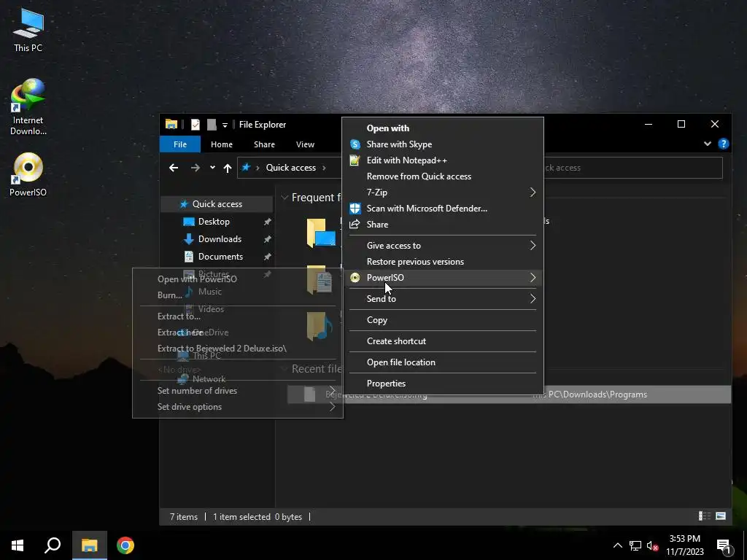Choose Extract to... option
The image size is (747, 560).
click(x=238, y=316)
